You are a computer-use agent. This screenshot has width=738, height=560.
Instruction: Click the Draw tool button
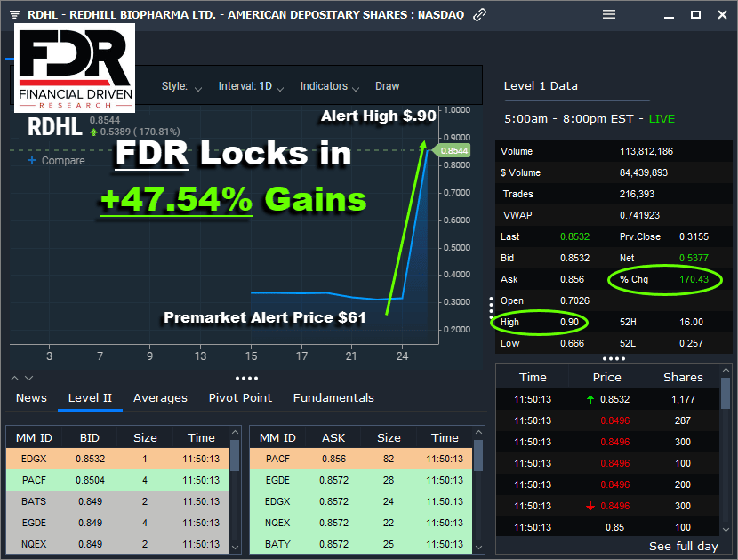click(388, 86)
